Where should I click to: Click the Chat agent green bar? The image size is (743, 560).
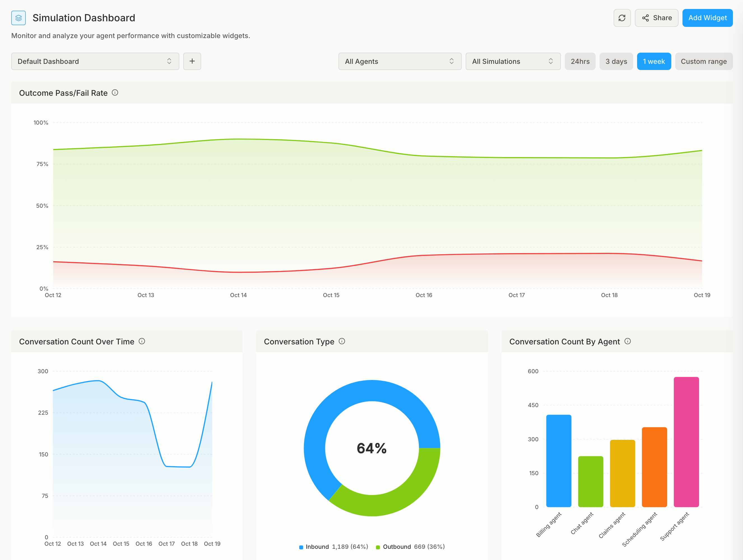[591, 481]
